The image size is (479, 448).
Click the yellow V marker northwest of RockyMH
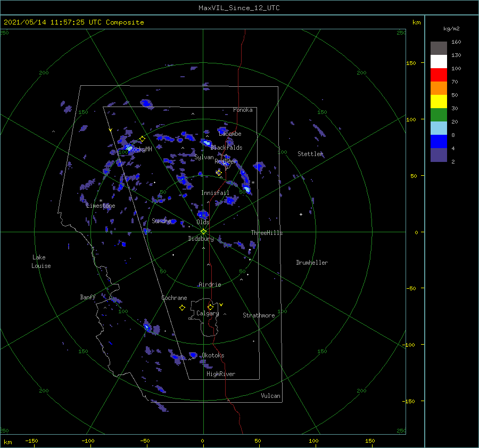pos(110,130)
